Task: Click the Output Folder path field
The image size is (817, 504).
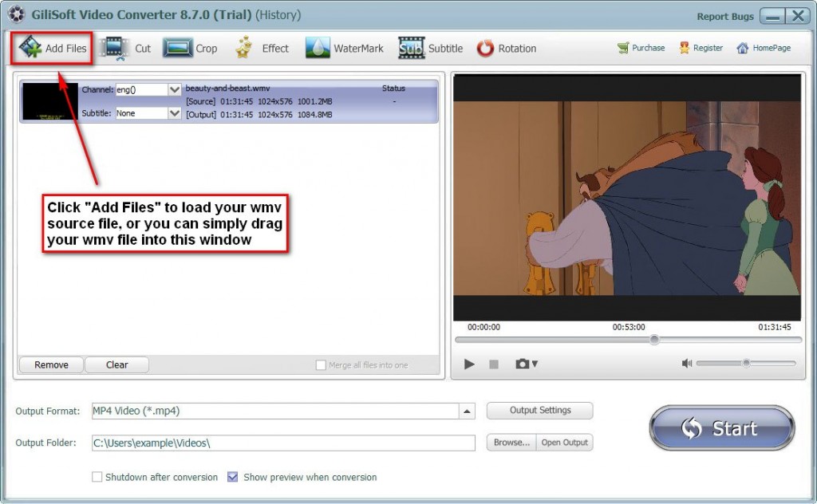Action: [283, 443]
